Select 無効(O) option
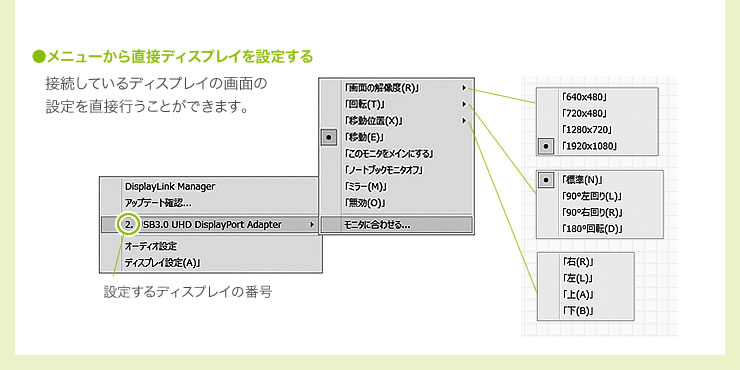 coord(397,203)
